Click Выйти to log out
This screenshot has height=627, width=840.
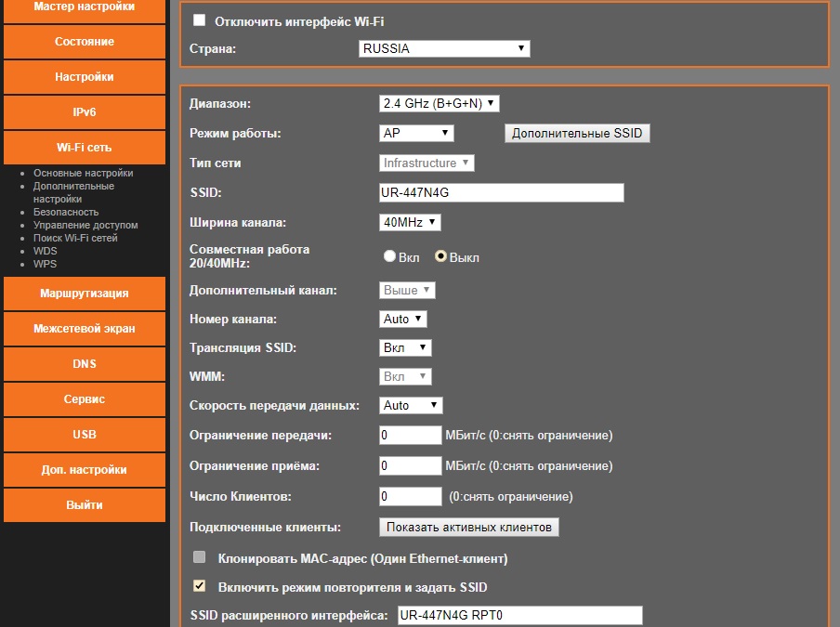tap(85, 505)
